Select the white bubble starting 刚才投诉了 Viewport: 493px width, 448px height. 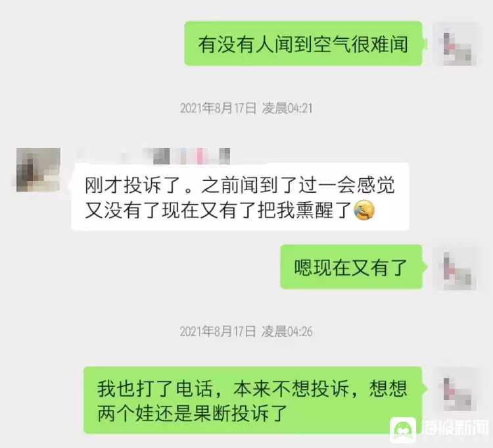pyautogui.click(x=240, y=197)
